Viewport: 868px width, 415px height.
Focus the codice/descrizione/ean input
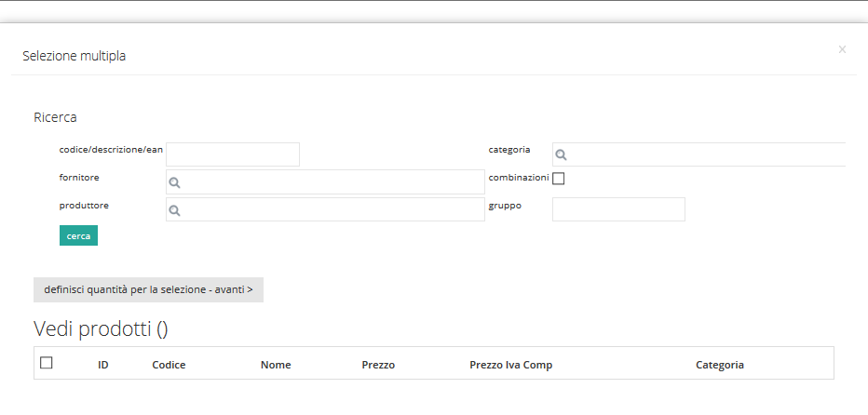click(x=233, y=154)
